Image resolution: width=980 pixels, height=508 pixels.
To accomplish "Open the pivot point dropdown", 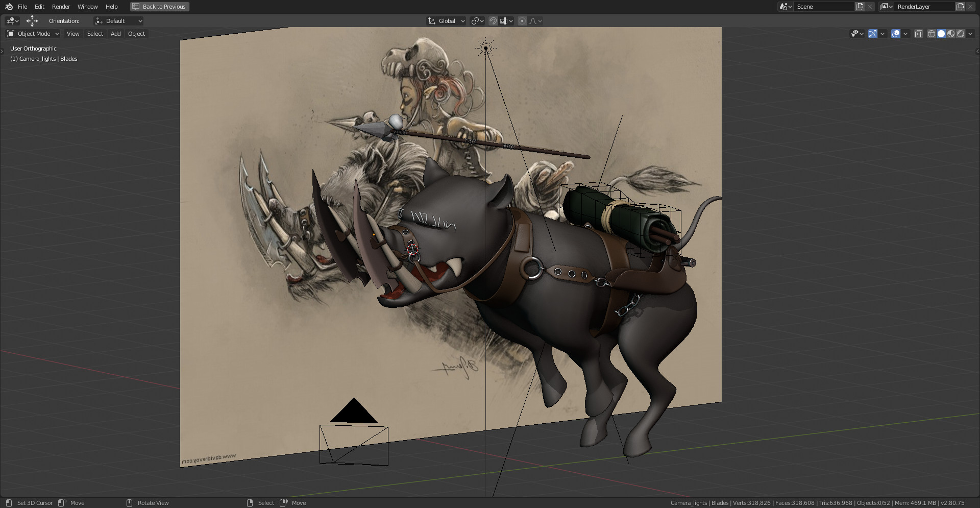I will [x=478, y=21].
